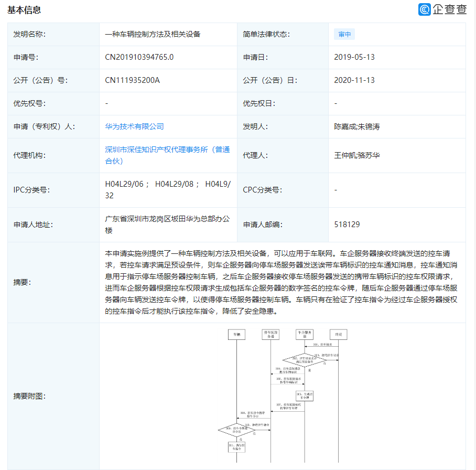Open the 华为技术有限公司 company link
This screenshot has height=470, width=476.
coord(135,126)
